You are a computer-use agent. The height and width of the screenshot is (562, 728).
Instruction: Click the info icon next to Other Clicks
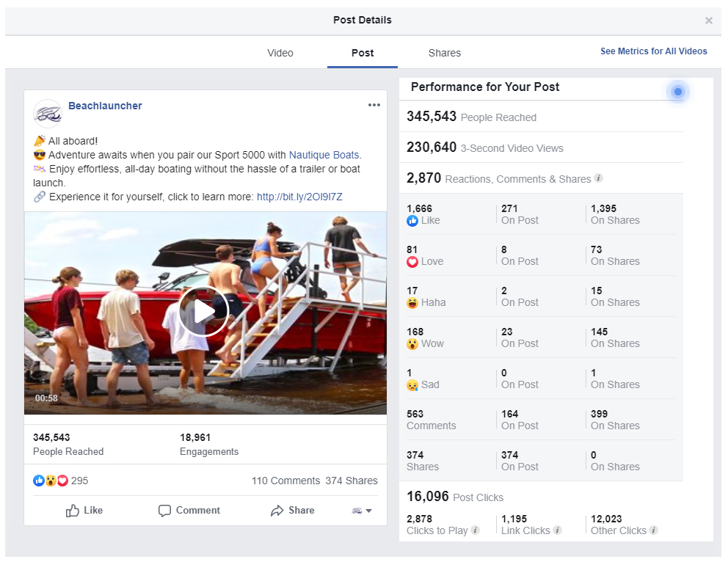click(654, 530)
